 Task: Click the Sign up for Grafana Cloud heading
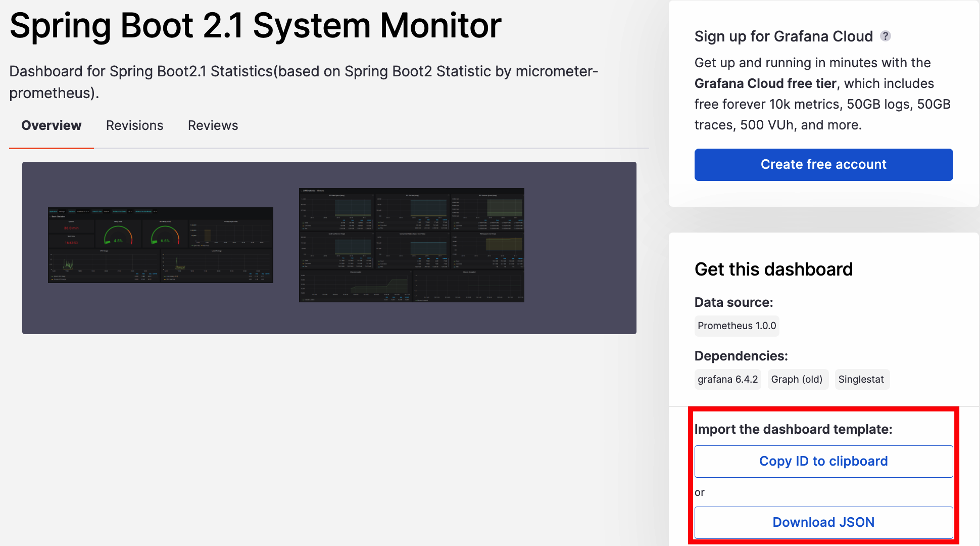[783, 36]
